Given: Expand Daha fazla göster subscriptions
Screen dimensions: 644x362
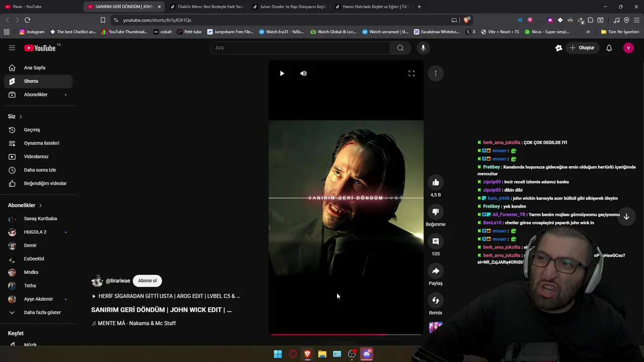Looking at the screenshot, I should [x=38, y=312].
